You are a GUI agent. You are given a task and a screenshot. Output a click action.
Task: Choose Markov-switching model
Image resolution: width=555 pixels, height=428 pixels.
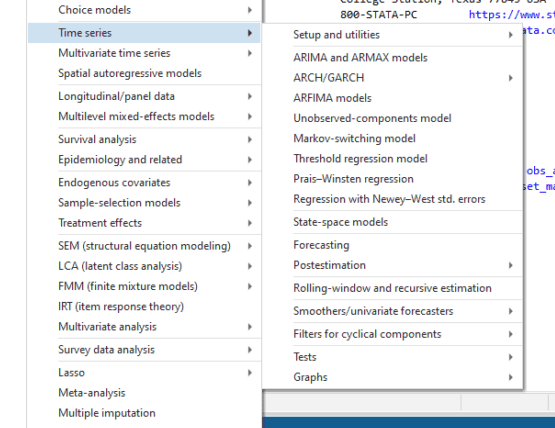tap(393, 138)
